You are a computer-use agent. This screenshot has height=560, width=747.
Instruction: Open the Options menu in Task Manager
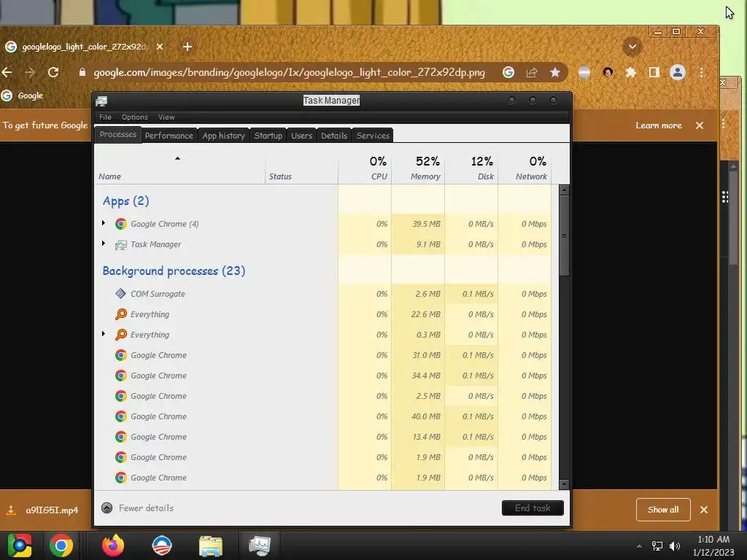click(135, 117)
